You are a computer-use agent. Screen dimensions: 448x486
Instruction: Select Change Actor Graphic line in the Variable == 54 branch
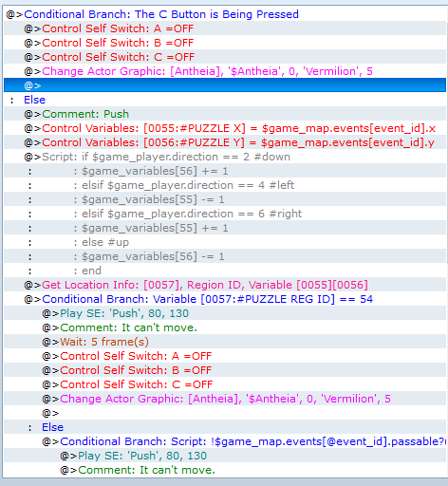225,399
